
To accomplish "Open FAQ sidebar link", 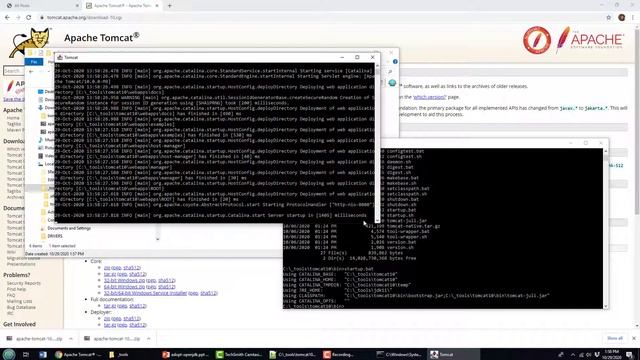I will (x=11, y=295).
